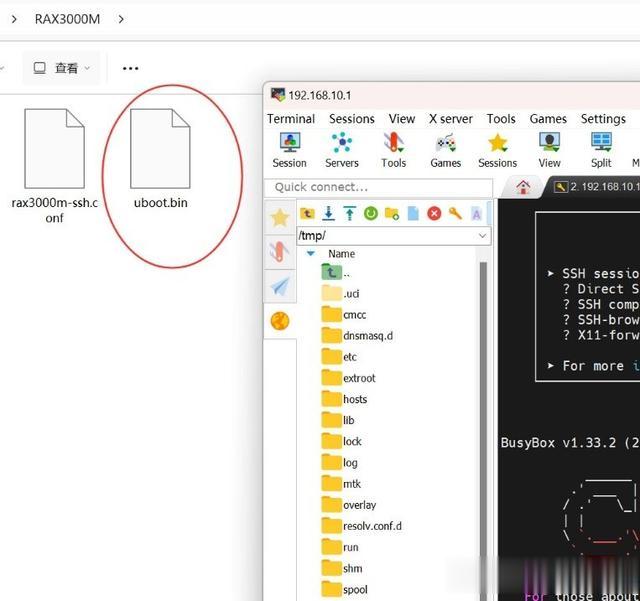
Task: Select the shm folder
Action: click(342, 568)
